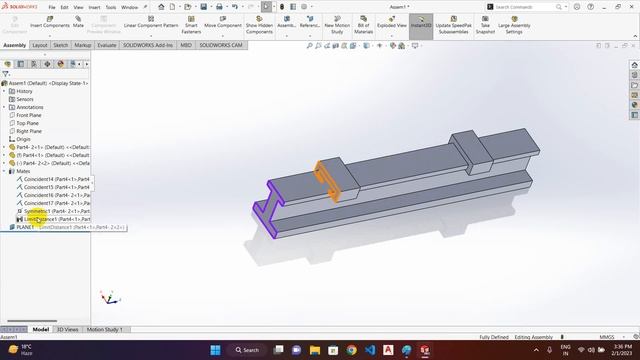Click the Save icon
Image resolution: width=640 pixels, height=360 pixels.
(203, 7)
